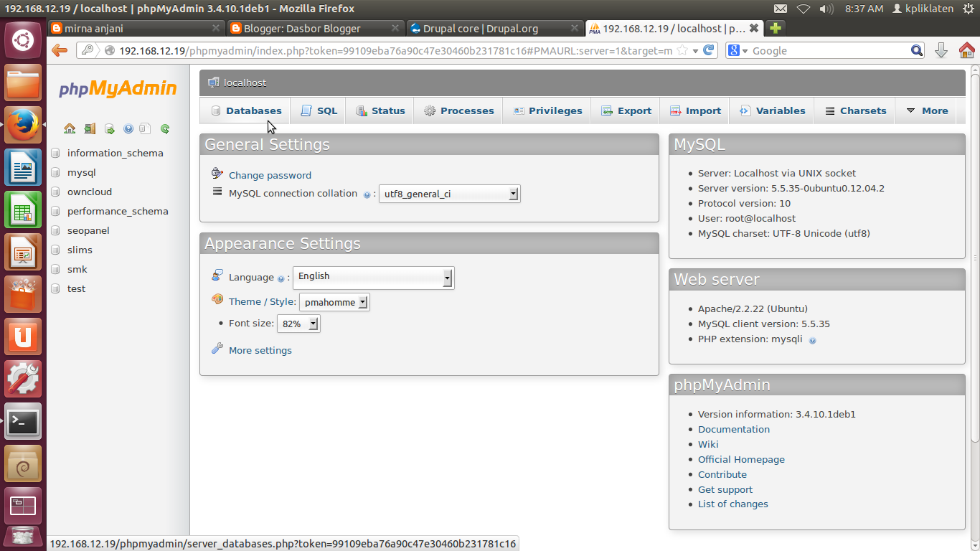Switch to 'Drupal core | Drupal.org' tab

(494, 29)
